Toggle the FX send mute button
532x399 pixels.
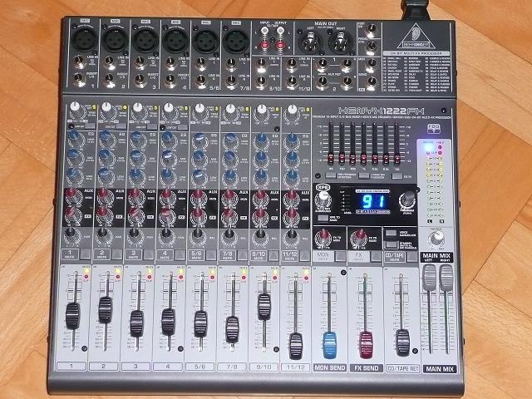[x=376, y=257]
